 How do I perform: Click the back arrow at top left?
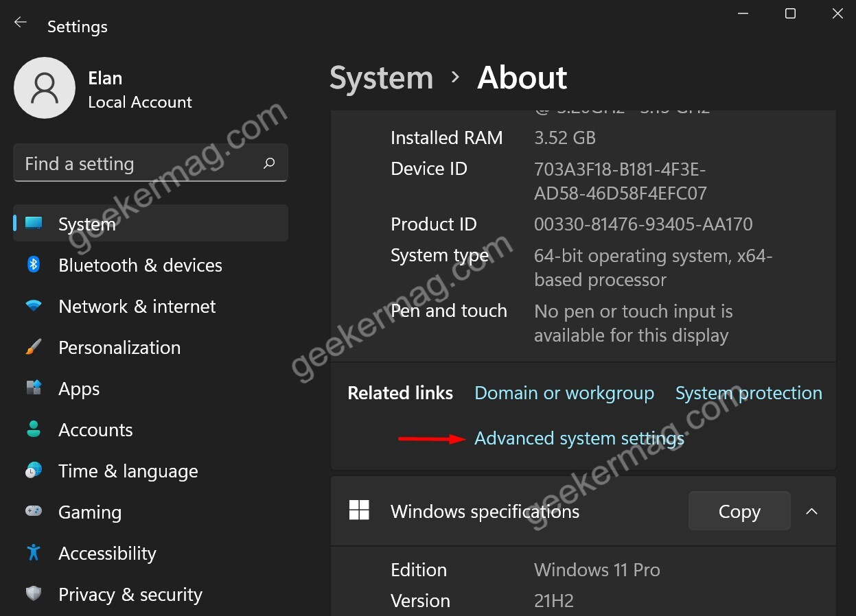click(x=20, y=21)
